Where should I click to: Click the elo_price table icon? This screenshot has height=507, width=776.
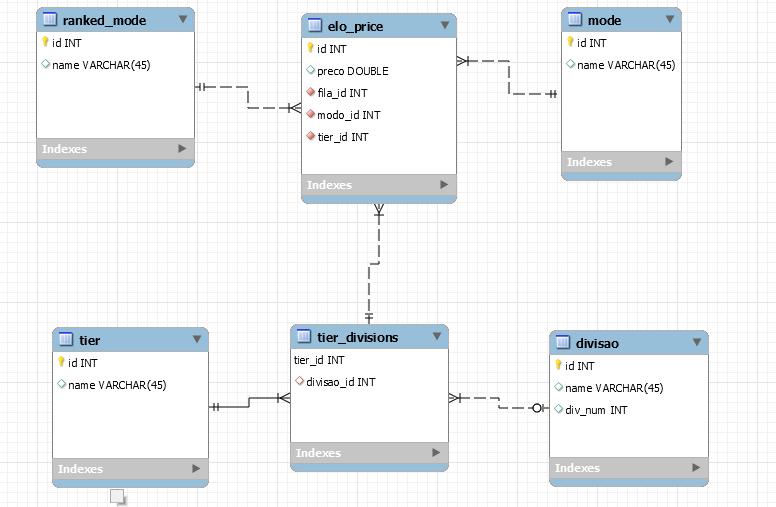tap(315, 25)
